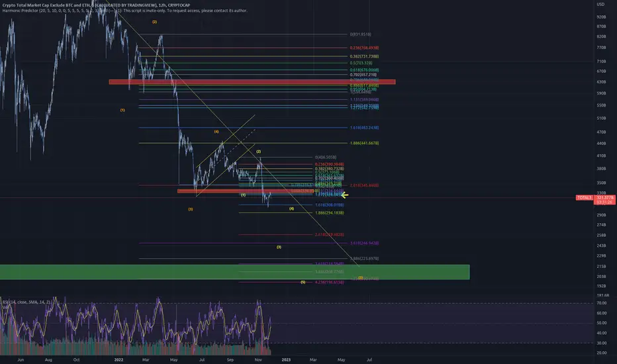Click the 470B price axis label
The image size is (617, 364).
(601, 132)
